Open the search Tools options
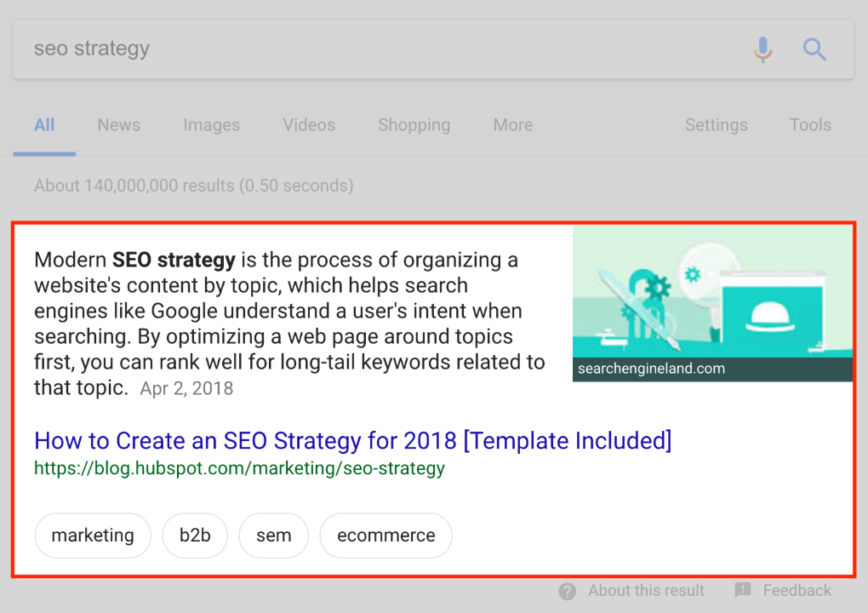Viewport: 868px width, 613px height. (x=810, y=125)
